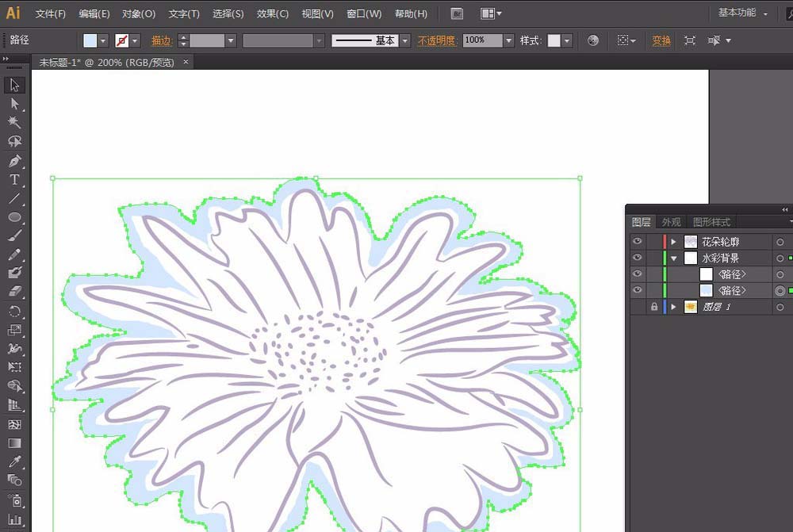
Task: Activate the Paintbrush tool
Action: (14, 235)
